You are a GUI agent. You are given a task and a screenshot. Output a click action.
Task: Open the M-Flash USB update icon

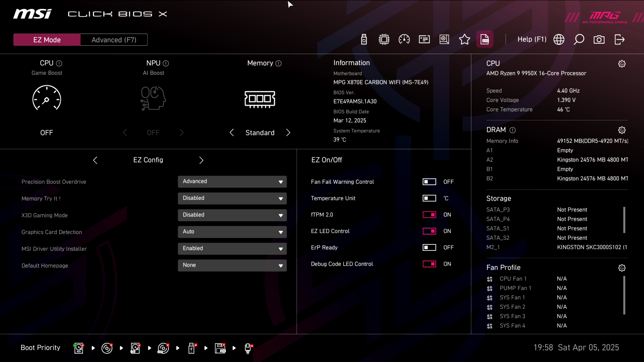tap(364, 40)
